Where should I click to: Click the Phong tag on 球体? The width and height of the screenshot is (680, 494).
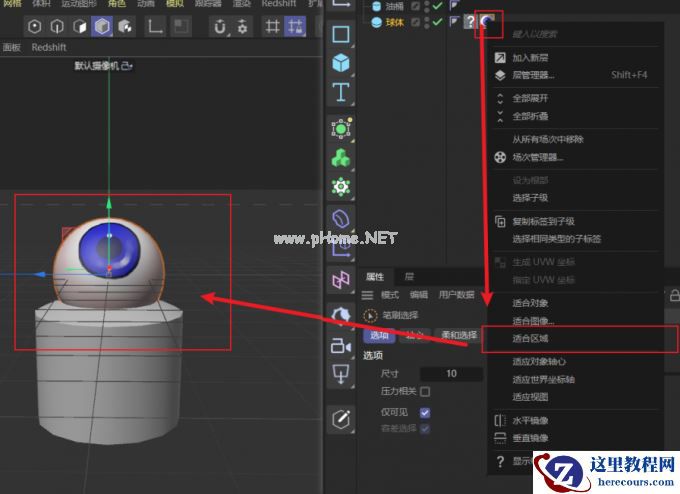[454, 21]
